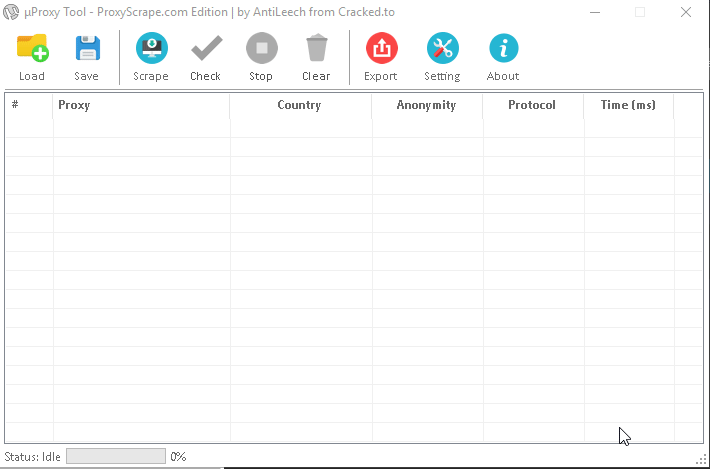Sort by the Anonymity column header
This screenshot has width=710, height=469.
(x=427, y=105)
